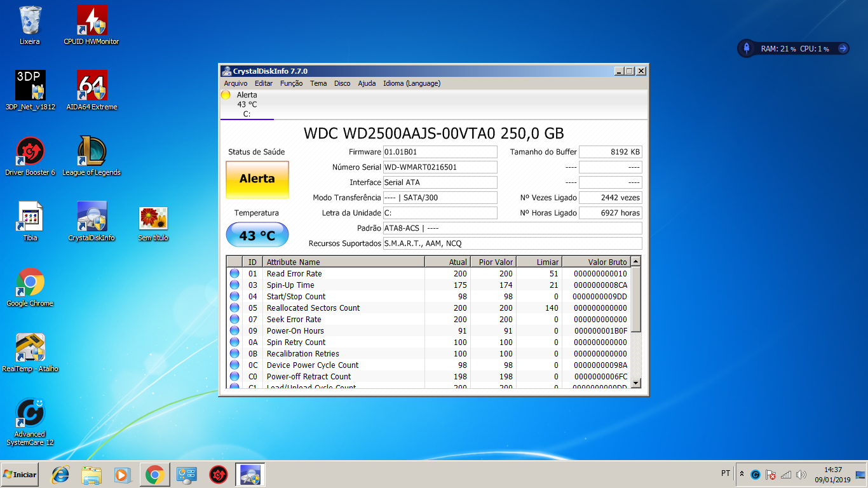
Task: Open the Arquivo menu
Action: click(x=236, y=83)
